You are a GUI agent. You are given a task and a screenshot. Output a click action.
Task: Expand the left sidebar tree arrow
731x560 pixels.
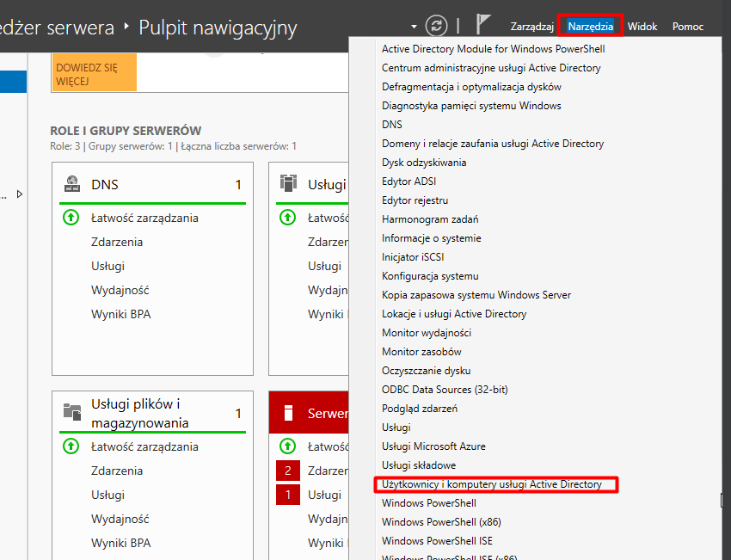[20, 194]
